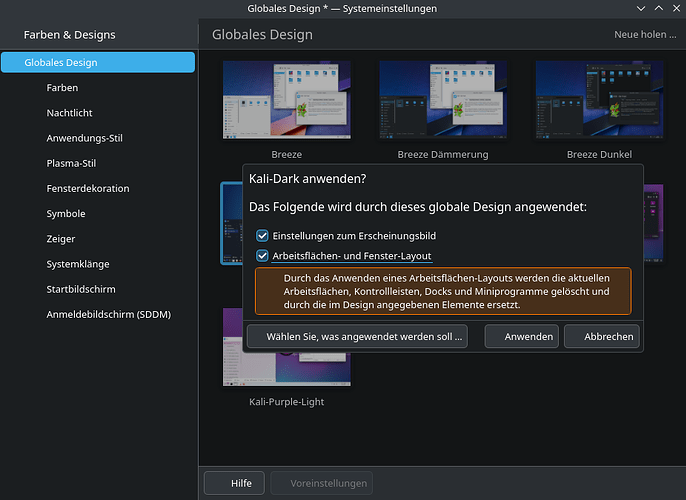Viewport: 686px width, 500px height.
Task: Select the Breeze Dämmerung theme thumbnail
Action: click(443, 100)
